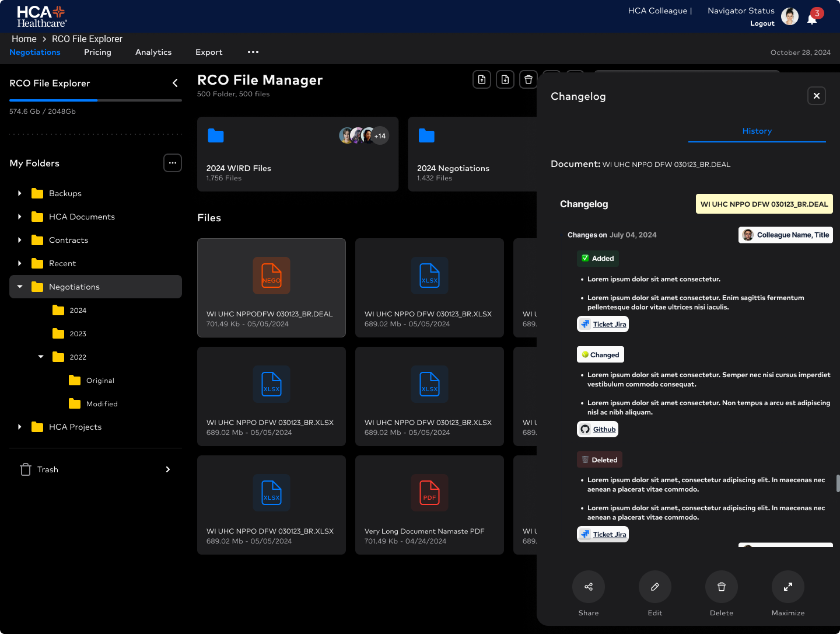Open the My Folders options menu
The image size is (840, 634).
click(x=173, y=163)
